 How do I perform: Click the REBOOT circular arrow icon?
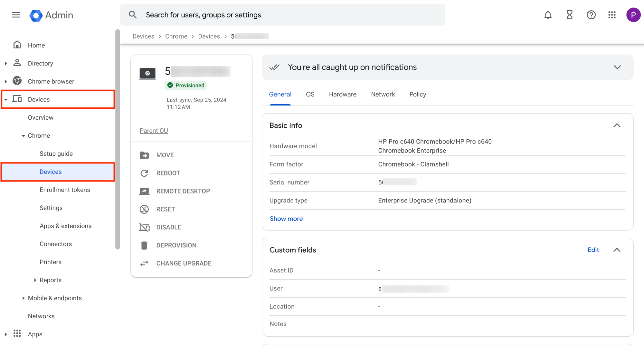pos(144,173)
